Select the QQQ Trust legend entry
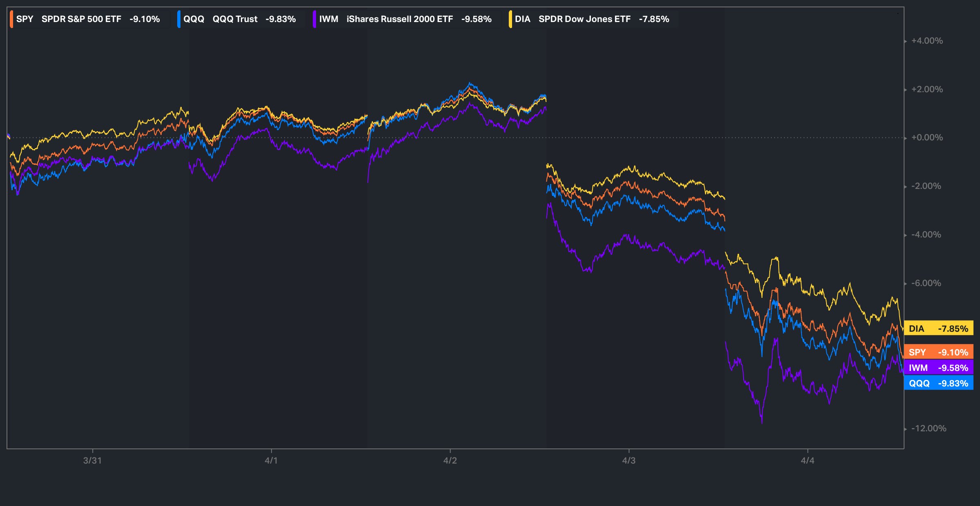 point(235,19)
